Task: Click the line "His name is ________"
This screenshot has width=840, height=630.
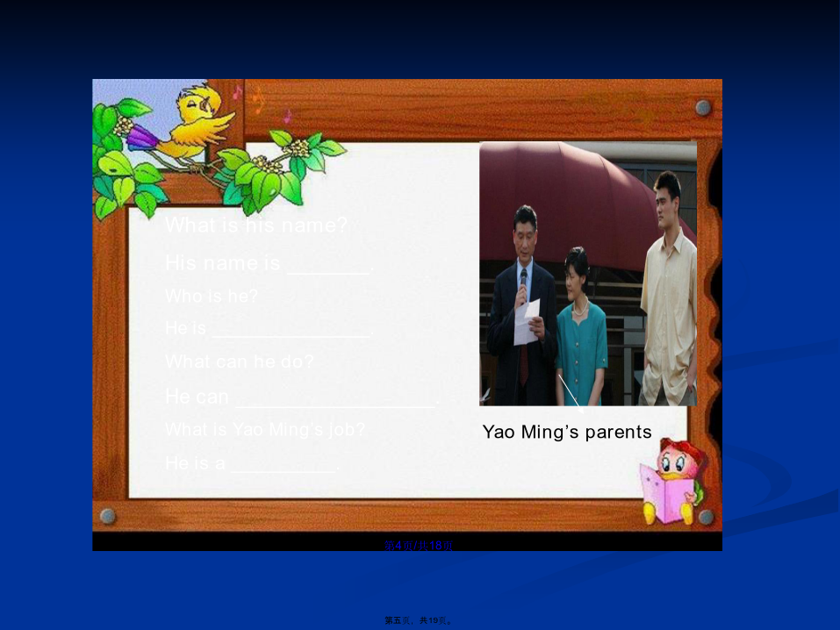Action: (x=269, y=263)
